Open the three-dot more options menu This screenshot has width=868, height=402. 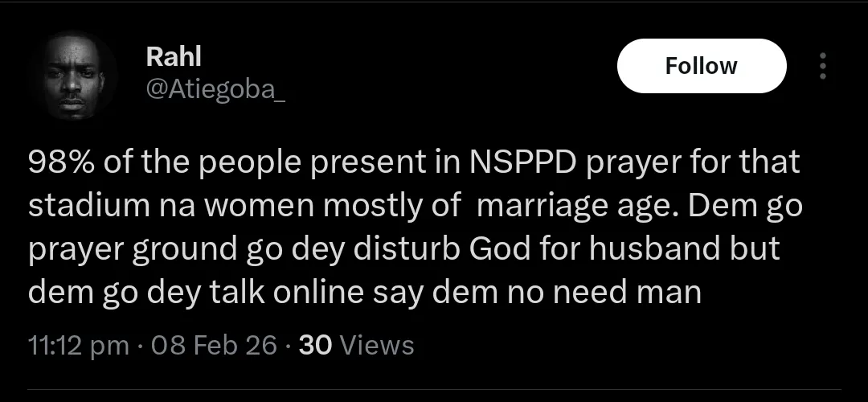coord(821,66)
